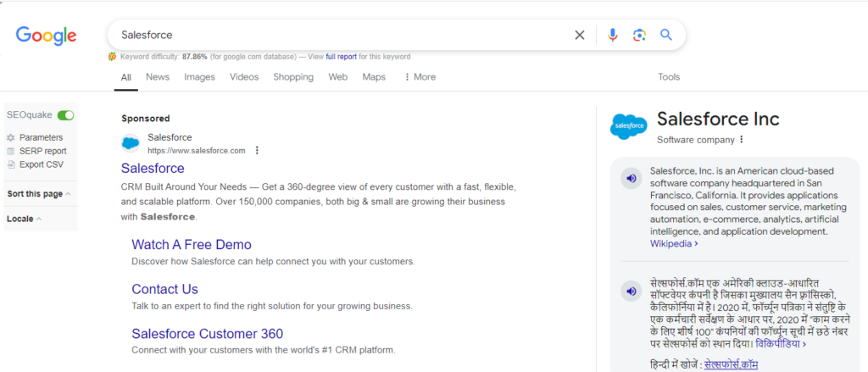
Task: Switch to the Videos tab
Action: [x=244, y=77]
